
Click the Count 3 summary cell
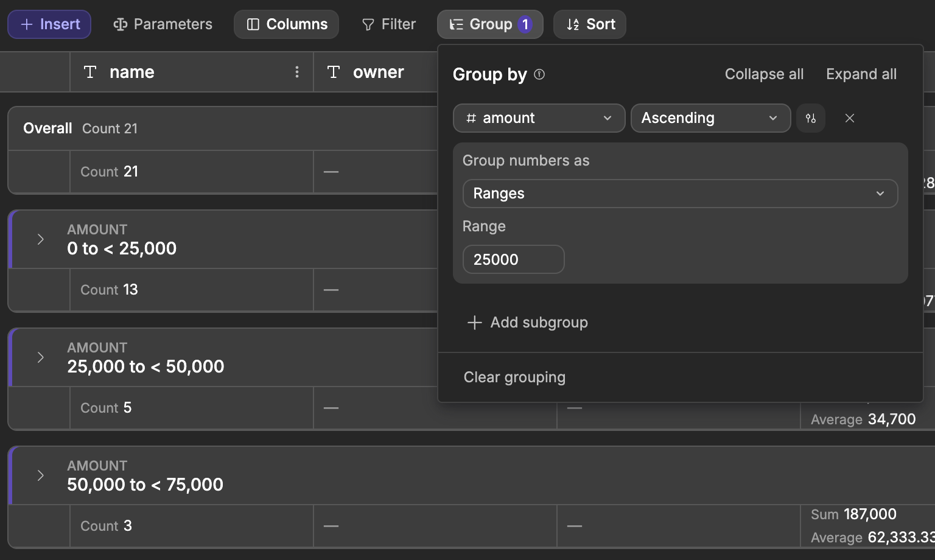(192, 526)
